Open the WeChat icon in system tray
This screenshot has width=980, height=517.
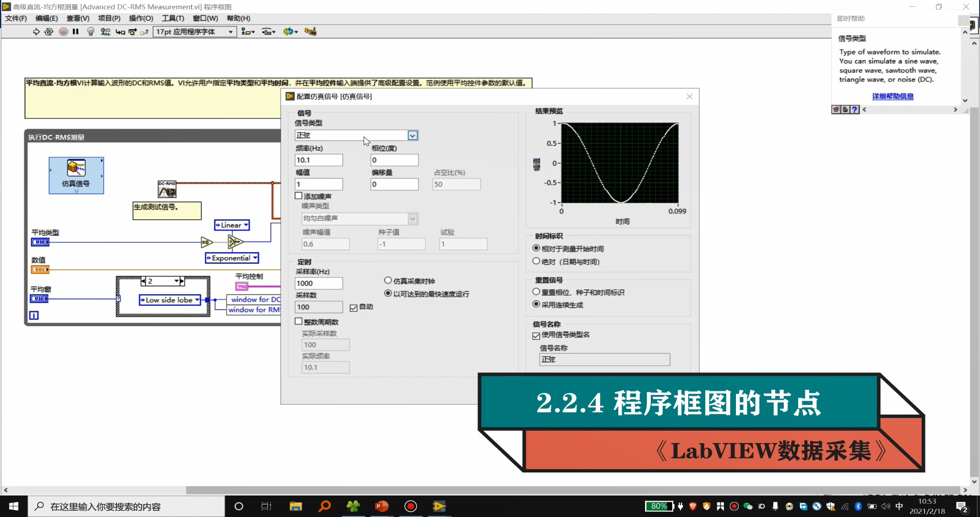[747, 506]
